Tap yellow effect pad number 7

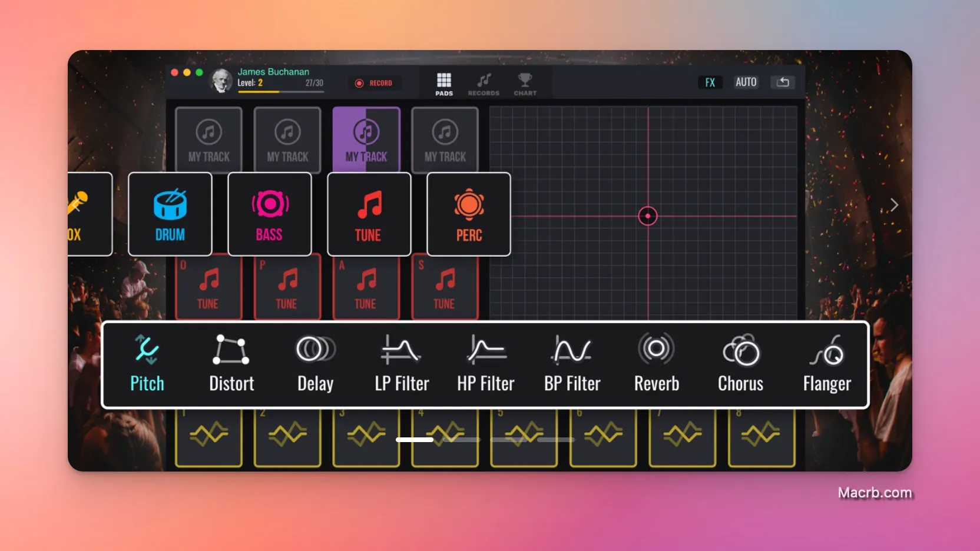pos(682,437)
